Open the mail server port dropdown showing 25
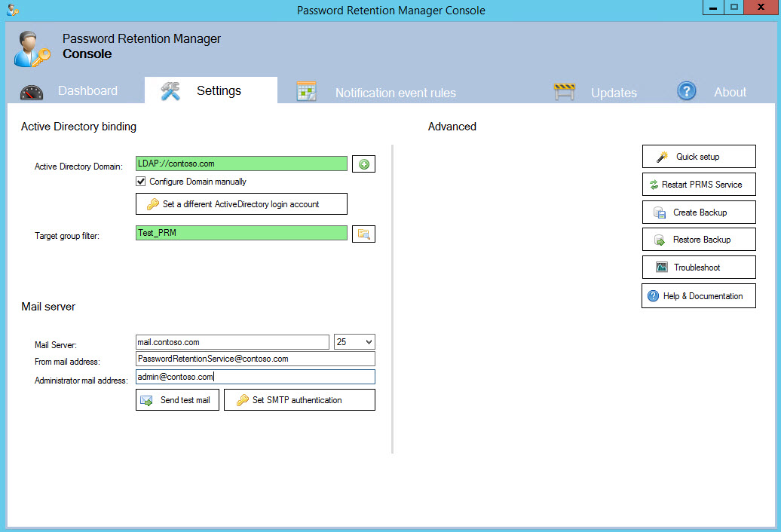 pyautogui.click(x=354, y=341)
